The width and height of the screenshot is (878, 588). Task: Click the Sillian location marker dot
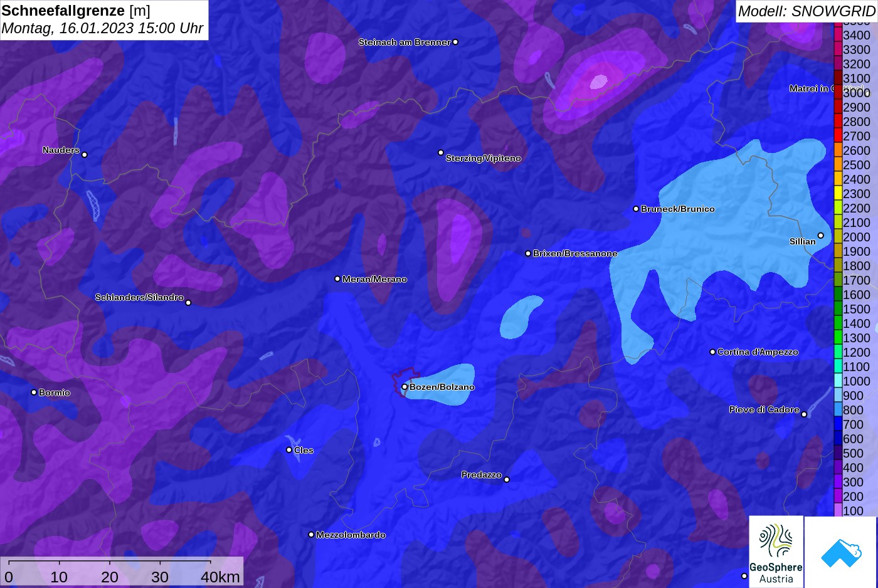click(x=820, y=236)
